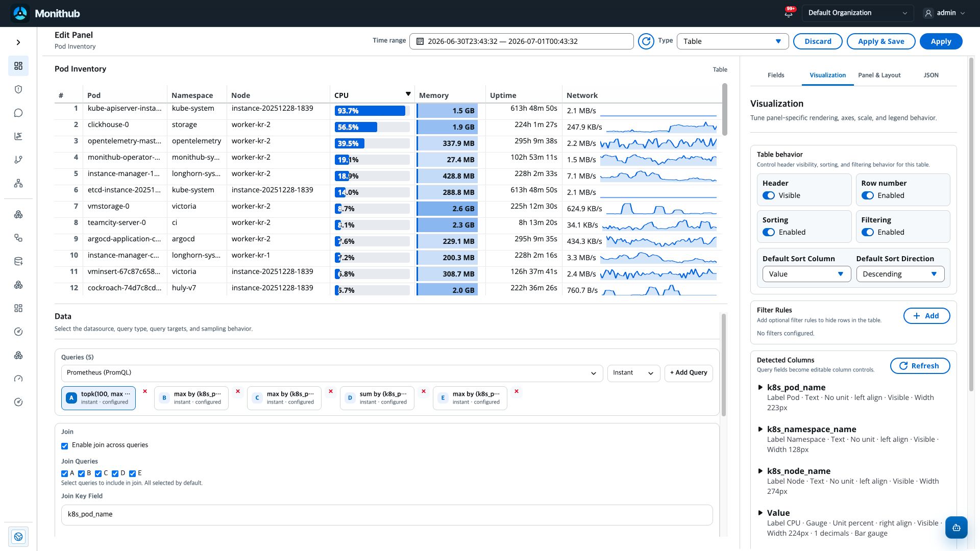
Task: Disable the Sorting Enabled switch
Action: click(768, 232)
